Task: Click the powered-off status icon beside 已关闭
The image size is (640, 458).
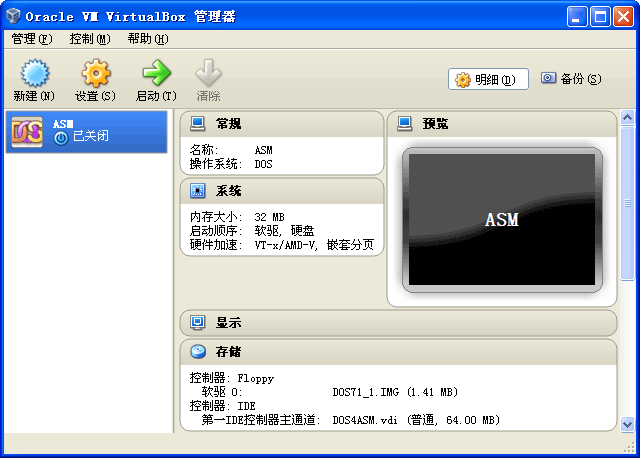Action: [61, 138]
